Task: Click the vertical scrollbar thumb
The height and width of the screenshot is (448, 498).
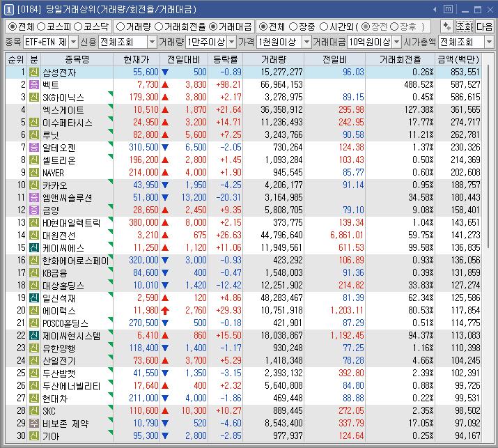Action: point(488,155)
